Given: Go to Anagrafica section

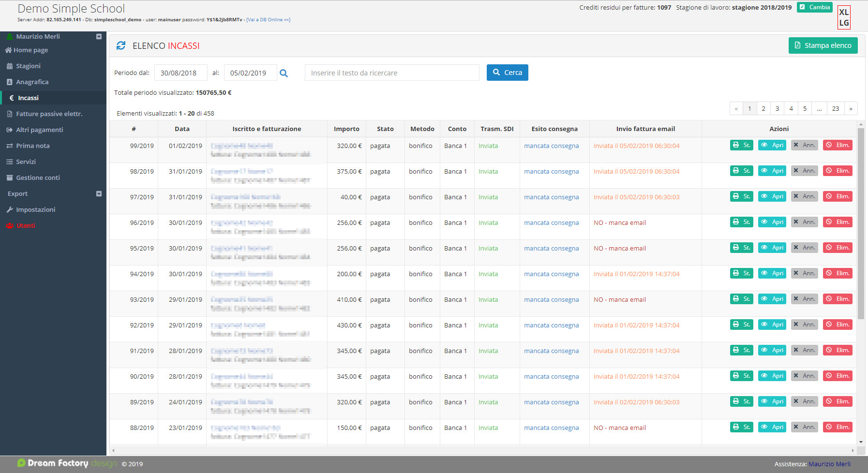Looking at the screenshot, I should 53,82.
